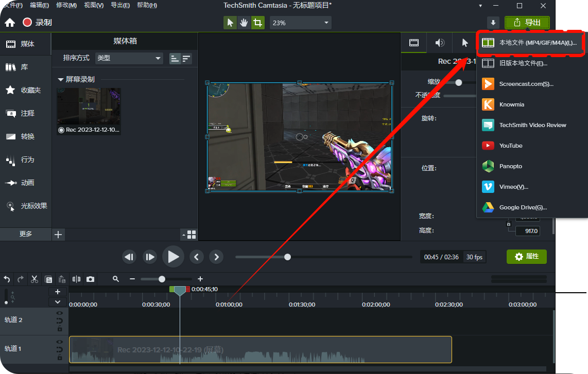Open the 媒体 media tab
Screen dimensions: 588x374
[x=26, y=44]
